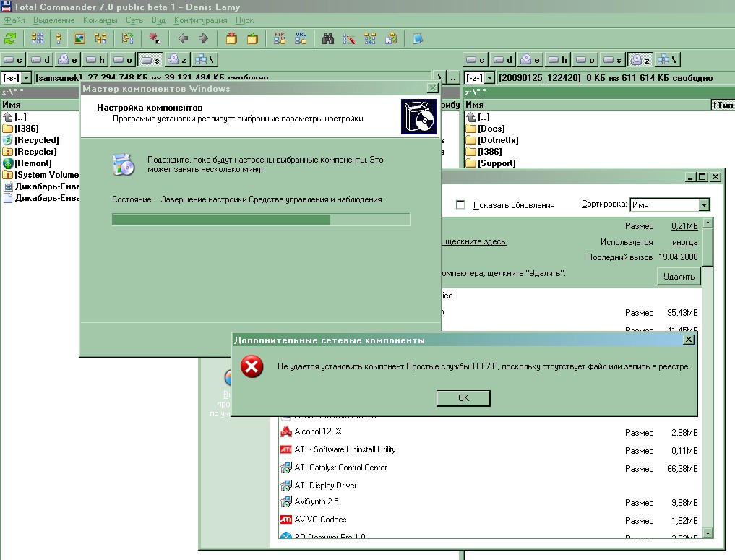The image size is (735, 560).
Task: Click the 0,21МБ size link
Action: point(684,226)
